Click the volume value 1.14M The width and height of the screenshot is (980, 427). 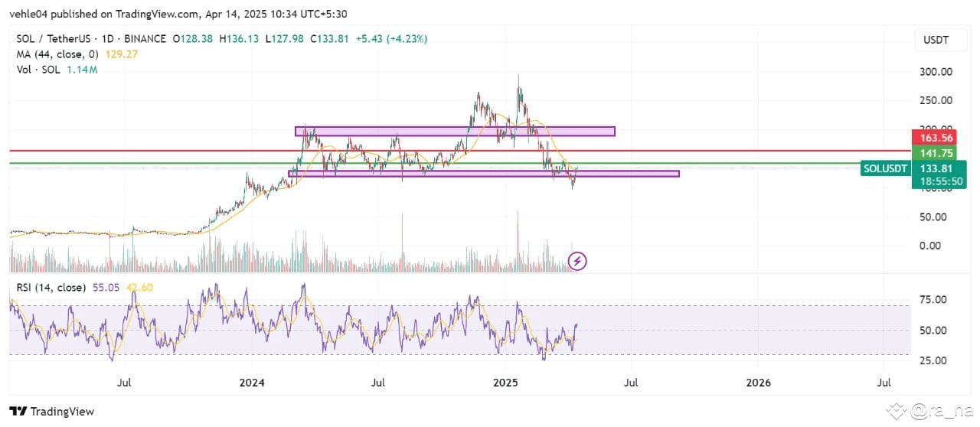click(82, 70)
